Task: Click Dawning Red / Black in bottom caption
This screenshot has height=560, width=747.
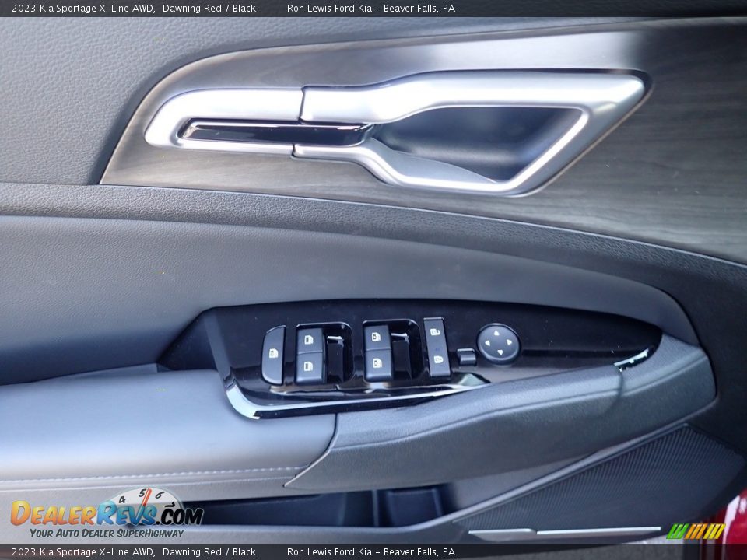Action: 209,552
